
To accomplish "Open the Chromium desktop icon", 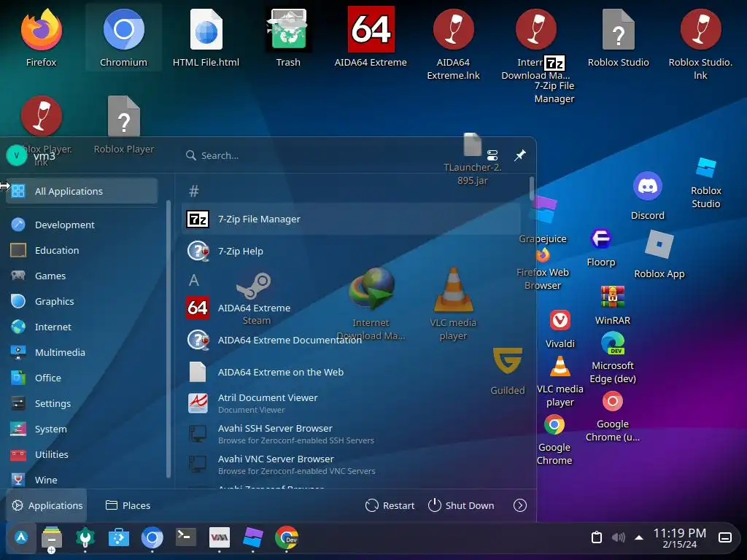I will 123,38.
